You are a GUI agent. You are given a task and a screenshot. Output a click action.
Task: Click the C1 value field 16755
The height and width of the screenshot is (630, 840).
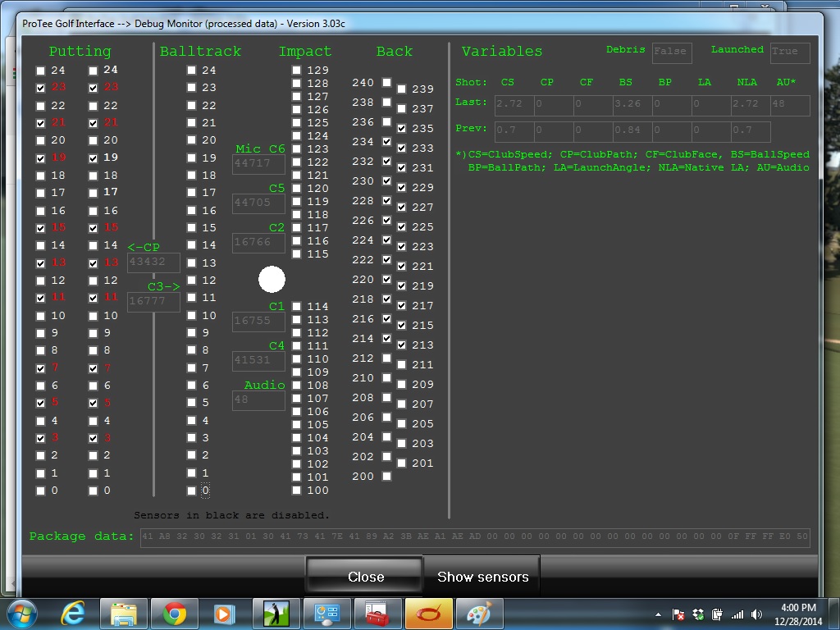pos(258,322)
